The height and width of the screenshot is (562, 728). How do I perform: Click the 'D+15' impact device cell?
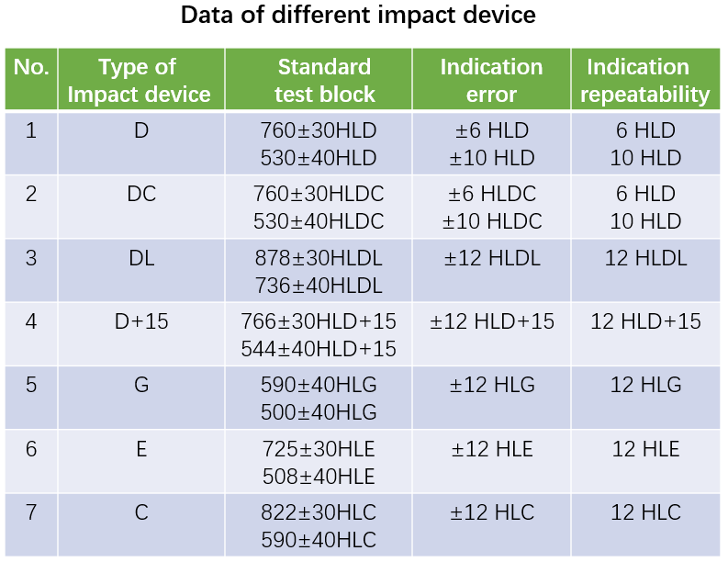coord(141,321)
